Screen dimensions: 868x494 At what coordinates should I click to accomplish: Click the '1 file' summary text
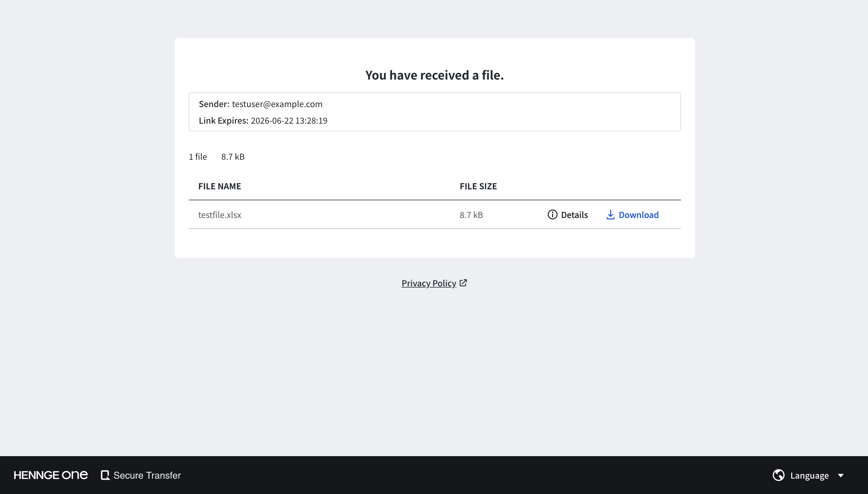[198, 156]
